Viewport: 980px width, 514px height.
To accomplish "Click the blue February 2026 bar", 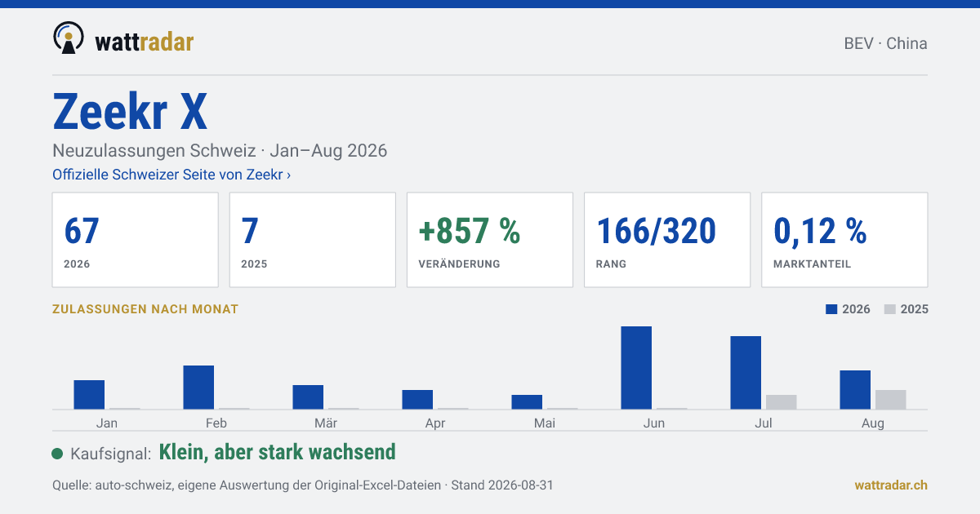I will coord(198,388).
